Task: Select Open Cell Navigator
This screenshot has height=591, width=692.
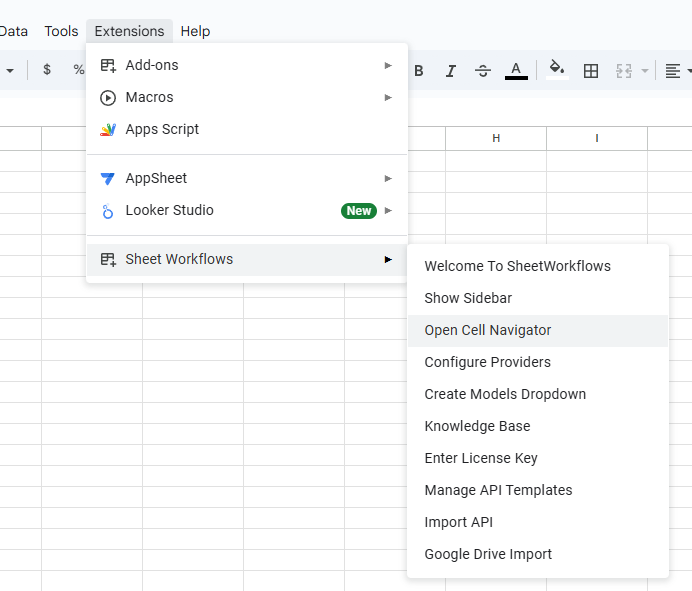Action: 488,330
